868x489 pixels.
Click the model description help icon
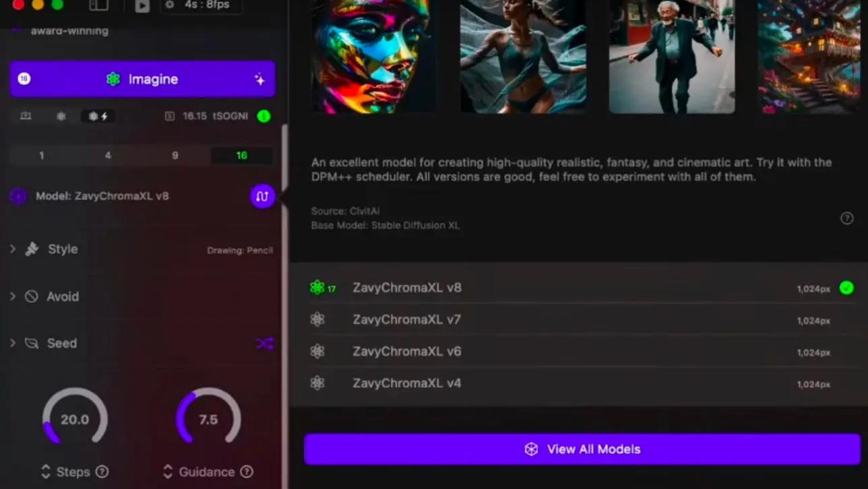847,218
